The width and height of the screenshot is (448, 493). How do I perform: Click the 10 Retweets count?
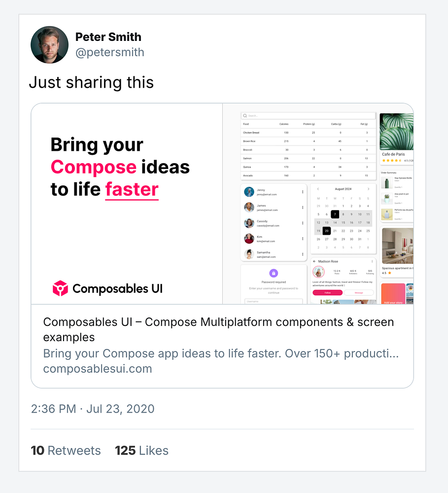pos(66,450)
